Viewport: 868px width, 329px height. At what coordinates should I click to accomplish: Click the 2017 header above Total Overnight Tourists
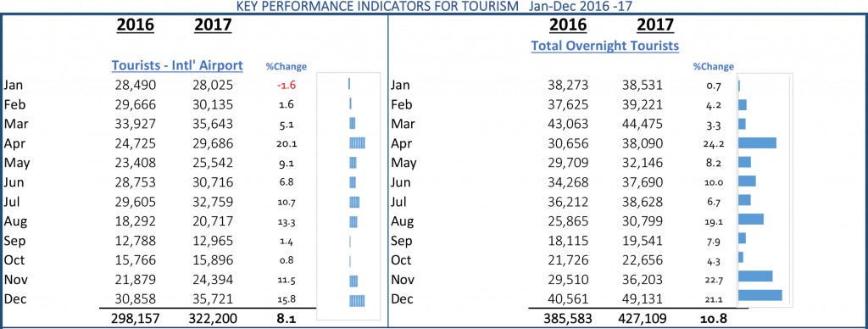(x=655, y=25)
